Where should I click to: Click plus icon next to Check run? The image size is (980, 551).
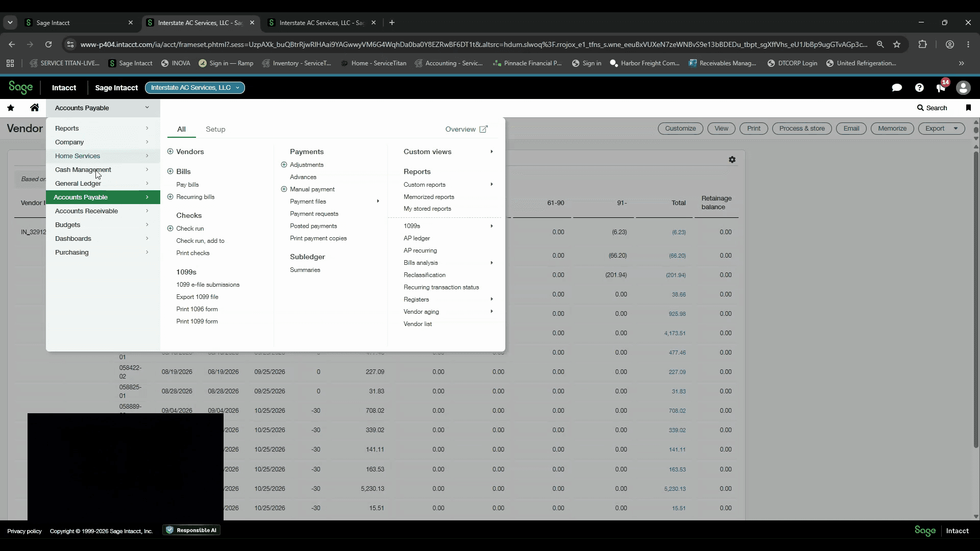pos(170,229)
